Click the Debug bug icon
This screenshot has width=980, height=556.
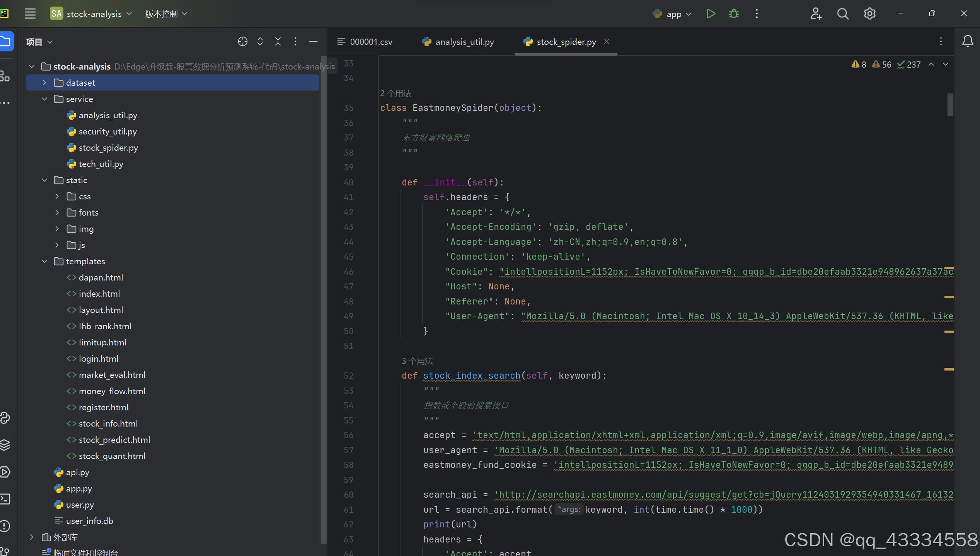click(733, 14)
